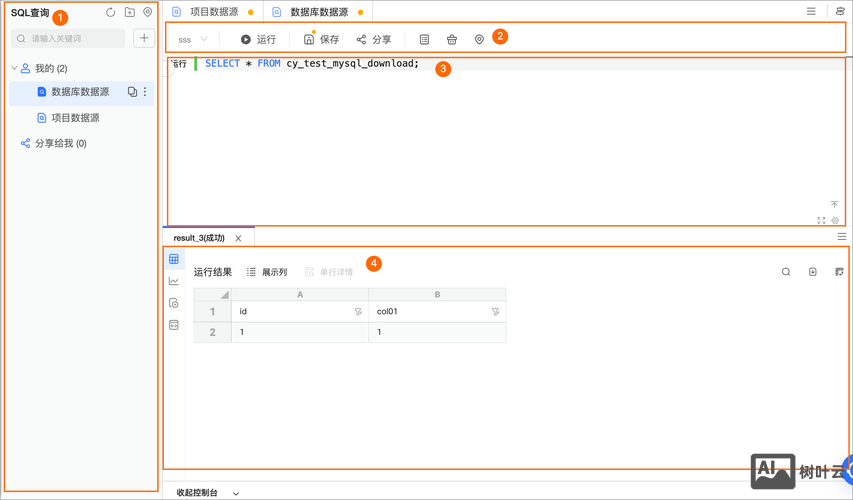Viewport: 853px width, 500px height.
Task: Save the query with 保存 button
Action: 321,39
